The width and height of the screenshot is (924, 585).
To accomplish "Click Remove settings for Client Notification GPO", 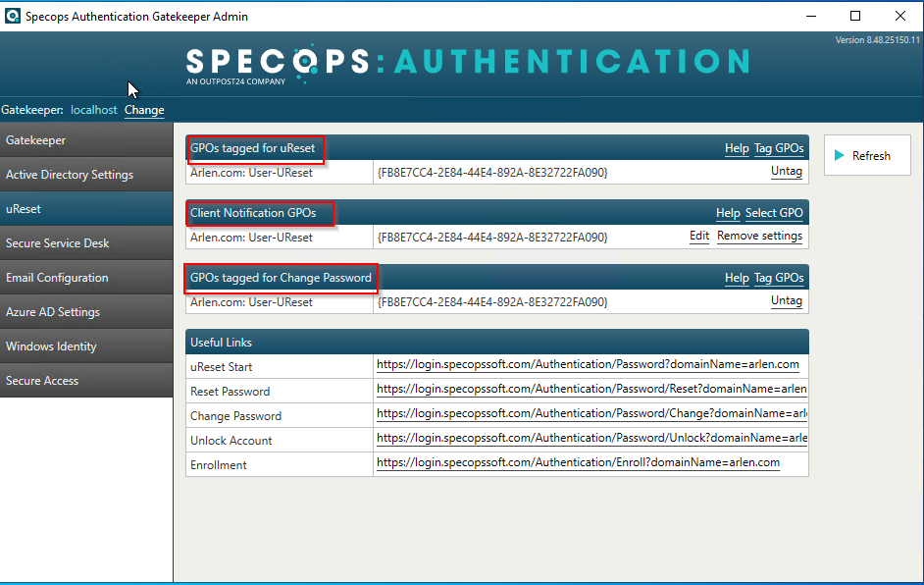I will point(759,236).
